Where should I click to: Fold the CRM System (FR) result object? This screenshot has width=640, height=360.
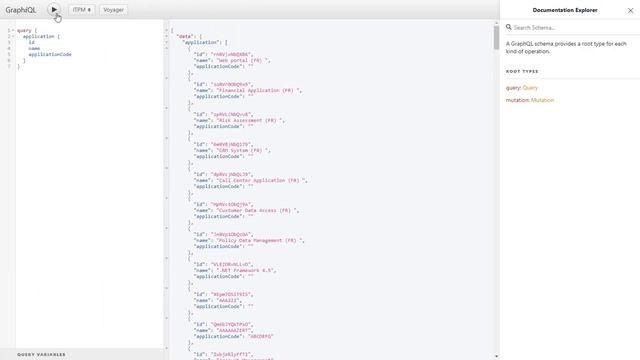click(167, 138)
